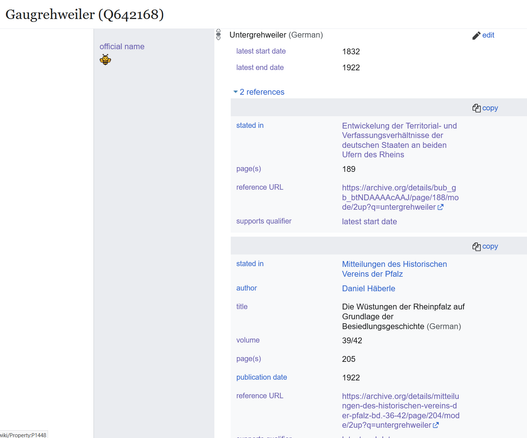Image resolution: width=527 pixels, height=438 pixels.
Task: Click external link icon after second archive.org URL
Action: coord(436,425)
